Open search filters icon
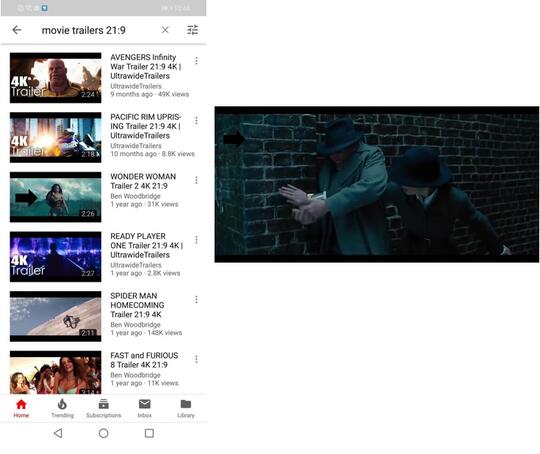Viewport: 540px width, 454px height. [x=193, y=30]
